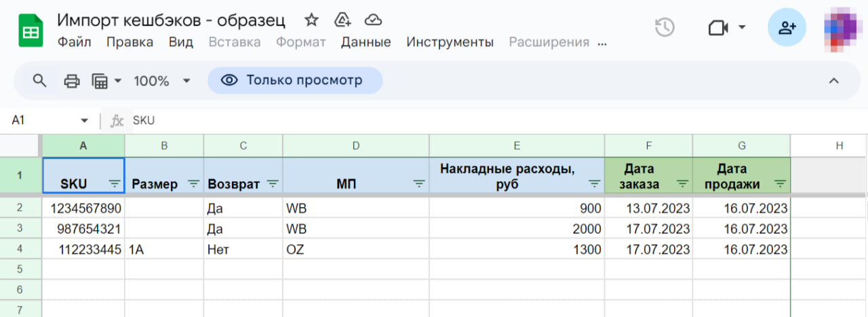Expand the 100% zoom dropdown
This screenshot has width=868, height=317.
[x=186, y=81]
